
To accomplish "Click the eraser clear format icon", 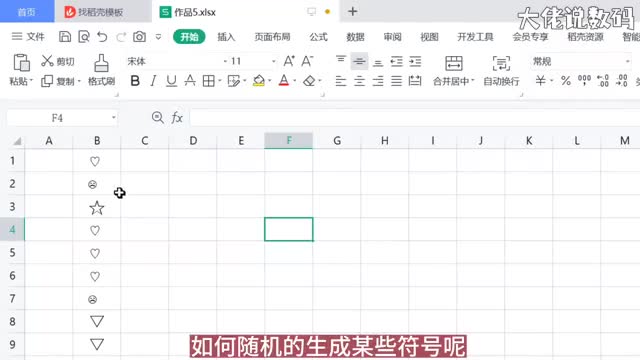I will [309, 81].
